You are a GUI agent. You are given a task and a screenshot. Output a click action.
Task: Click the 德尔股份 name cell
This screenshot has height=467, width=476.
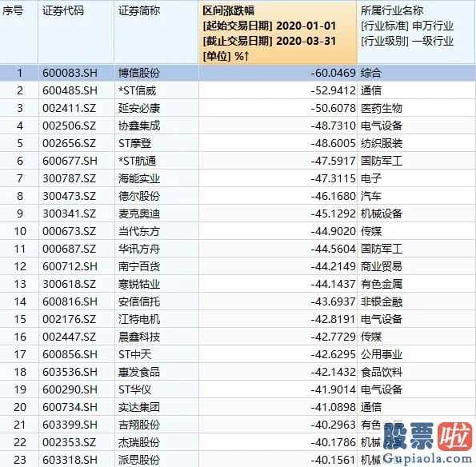139,197
